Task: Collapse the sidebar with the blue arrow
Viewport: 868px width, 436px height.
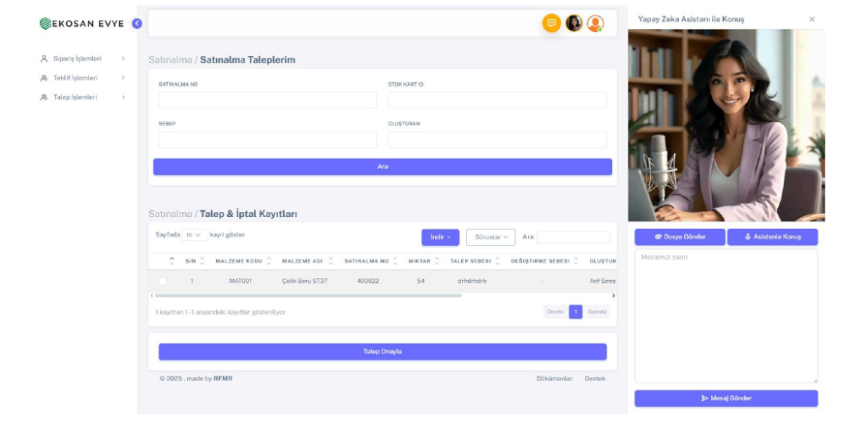Action: pos(137,24)
